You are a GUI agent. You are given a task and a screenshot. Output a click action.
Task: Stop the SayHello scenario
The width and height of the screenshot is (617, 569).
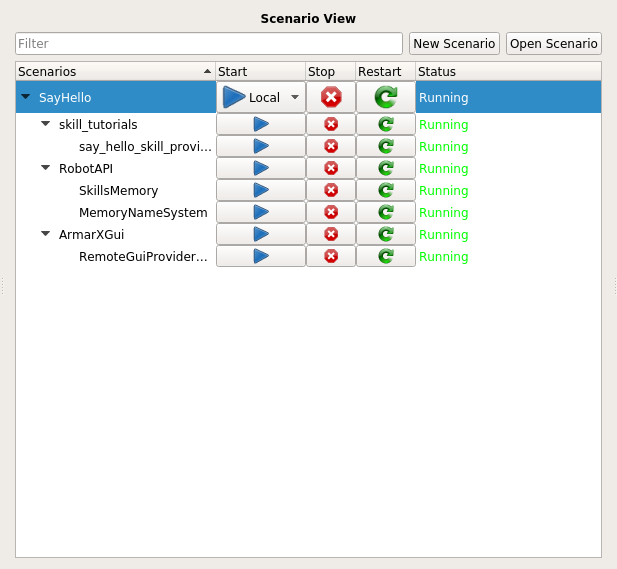(x=331, y=97)
